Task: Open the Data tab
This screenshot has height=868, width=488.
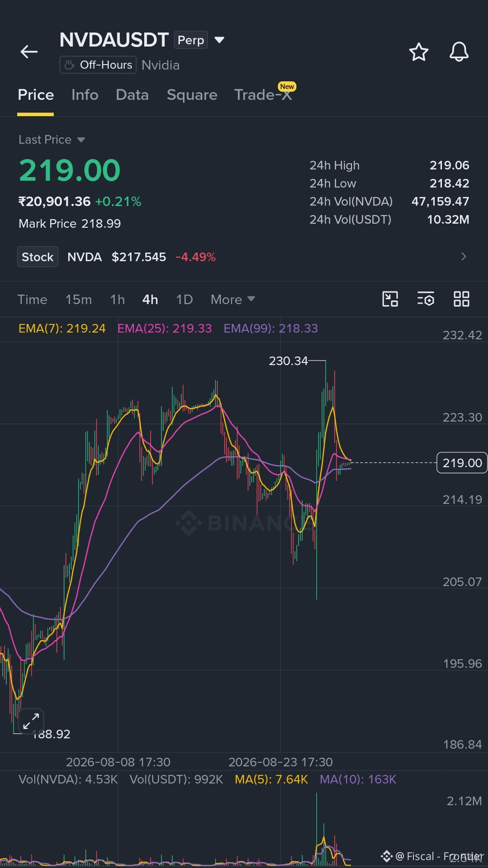Action: tap(132, 95)
